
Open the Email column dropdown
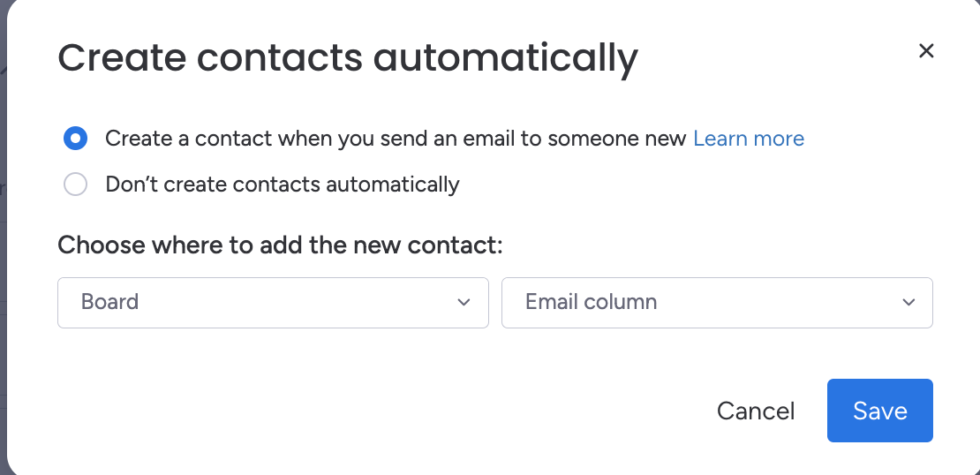point(716,303)
